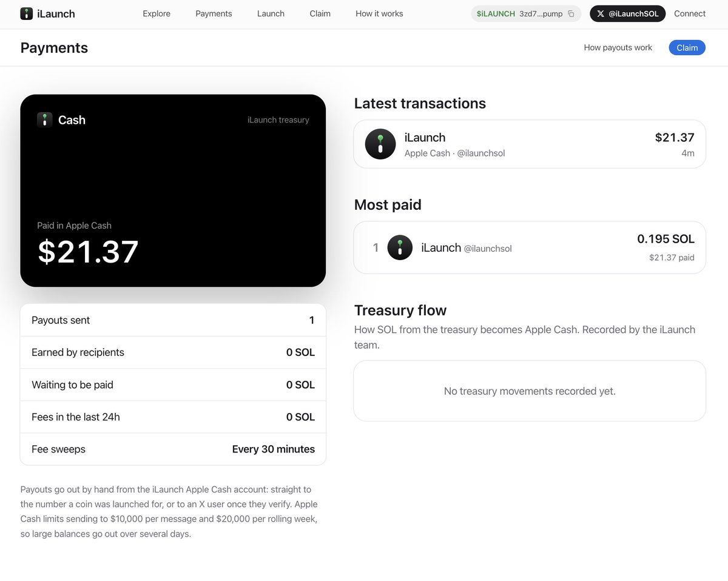728x581 pixels.
Task: Click the 0 SOL value for Waiting to be paid
Action: 300,385
